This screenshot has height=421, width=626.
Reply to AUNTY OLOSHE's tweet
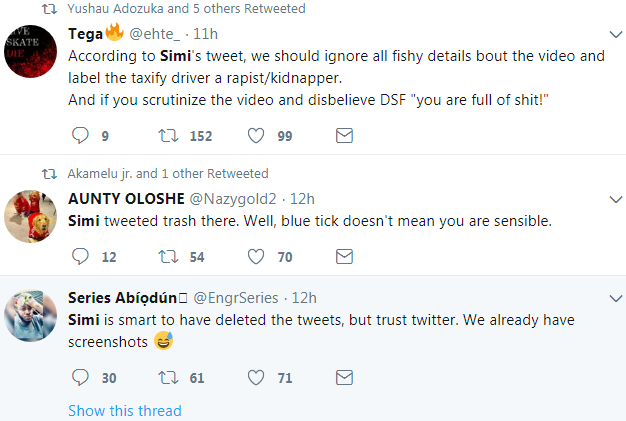click(82, 257)
